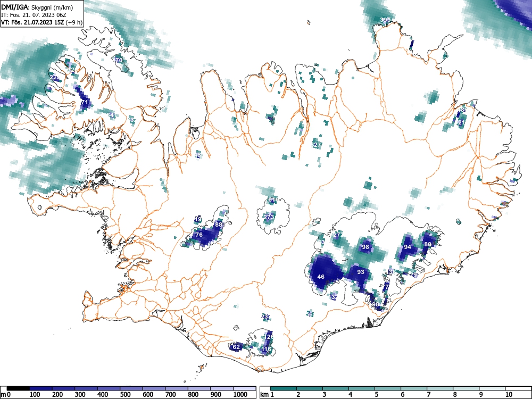Click the '5' tick label in km legend

pos(377,395)
